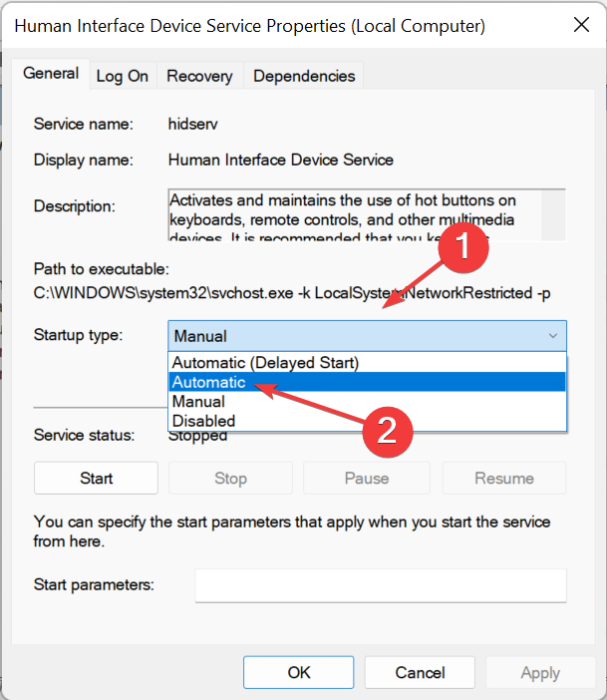Cancel the dialog changes
This screenshot has width=607, height=700.
point(420,672)
